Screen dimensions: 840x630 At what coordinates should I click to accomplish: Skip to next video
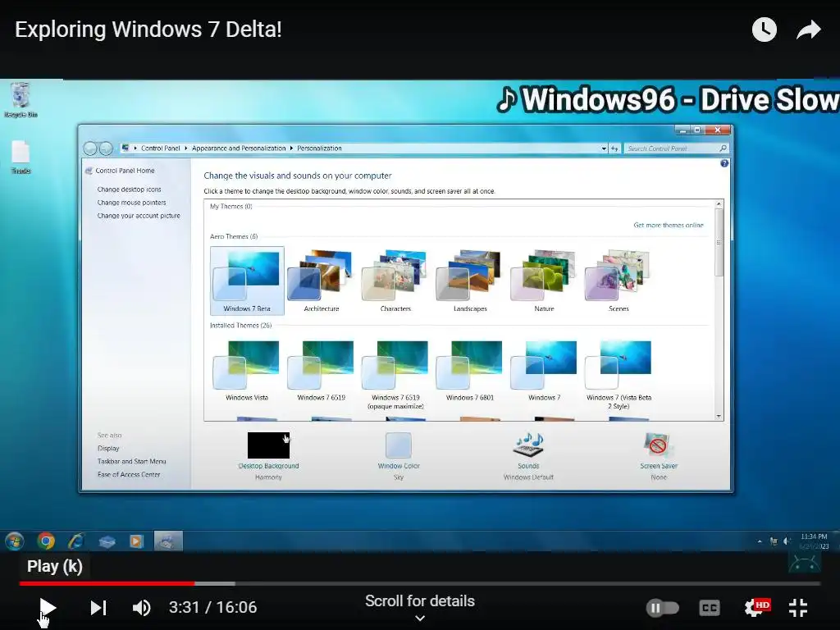pyautogui.click(x=98, y=608)
